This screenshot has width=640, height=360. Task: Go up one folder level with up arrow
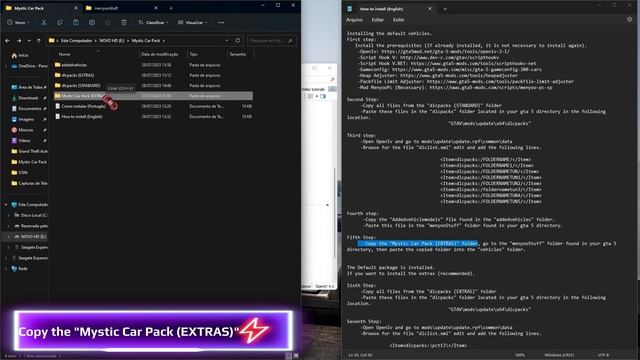(x=39, y=41)
